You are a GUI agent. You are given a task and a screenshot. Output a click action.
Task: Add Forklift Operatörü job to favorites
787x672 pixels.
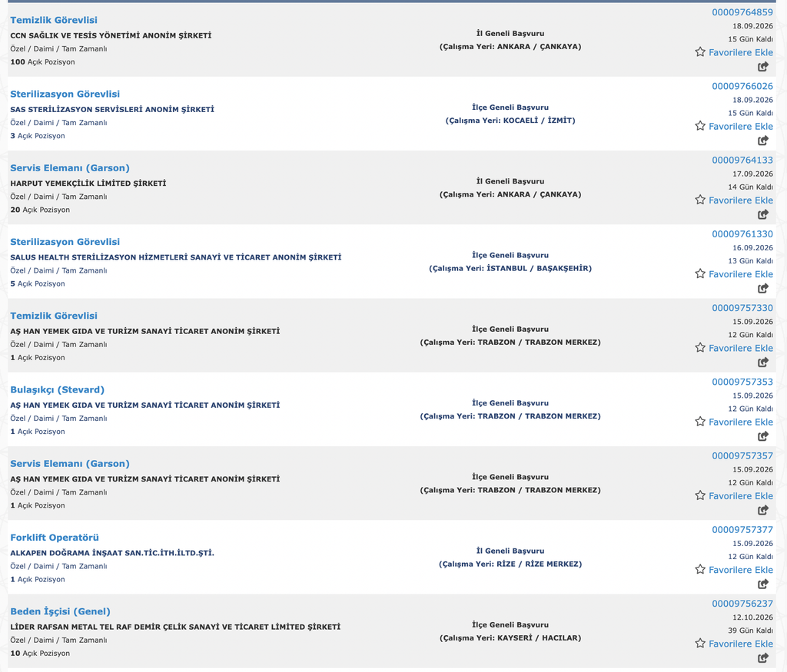[x=734, y=570]
